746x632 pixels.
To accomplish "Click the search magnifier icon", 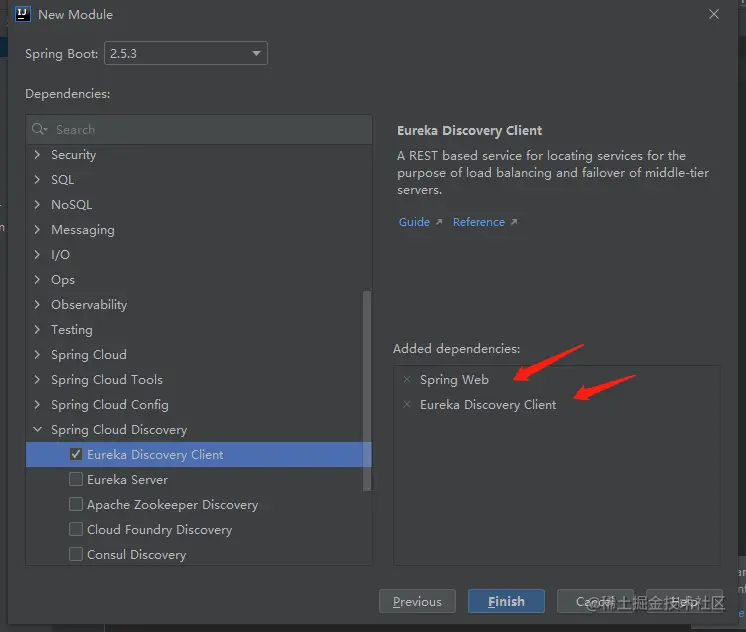I will coord(39,130).
